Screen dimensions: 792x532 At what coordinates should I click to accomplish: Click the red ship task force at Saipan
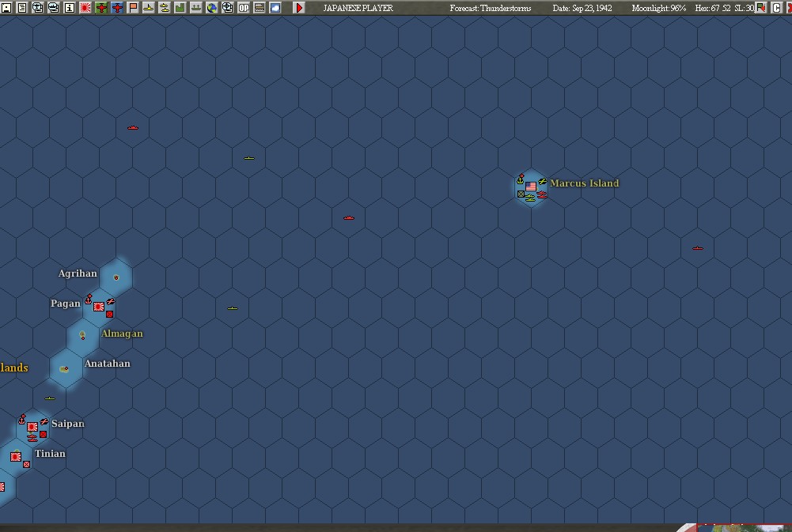pyautogui.click(x=32, y=439)
